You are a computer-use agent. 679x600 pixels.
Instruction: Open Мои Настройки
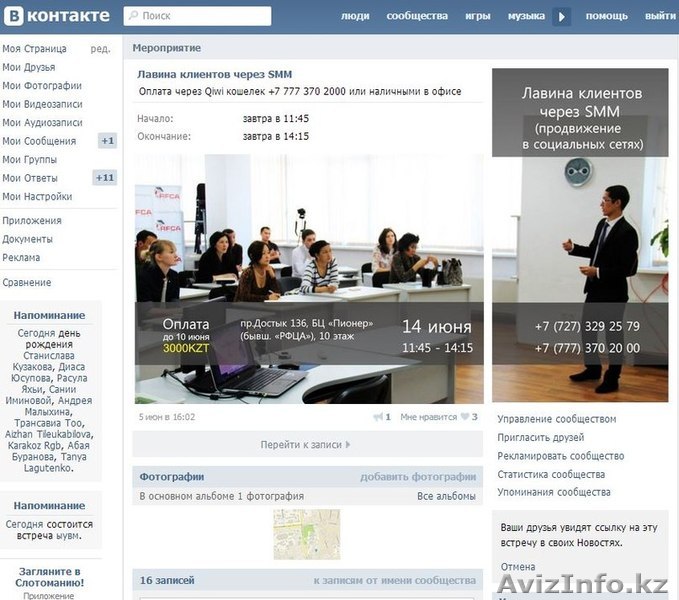tap(37, 197)
